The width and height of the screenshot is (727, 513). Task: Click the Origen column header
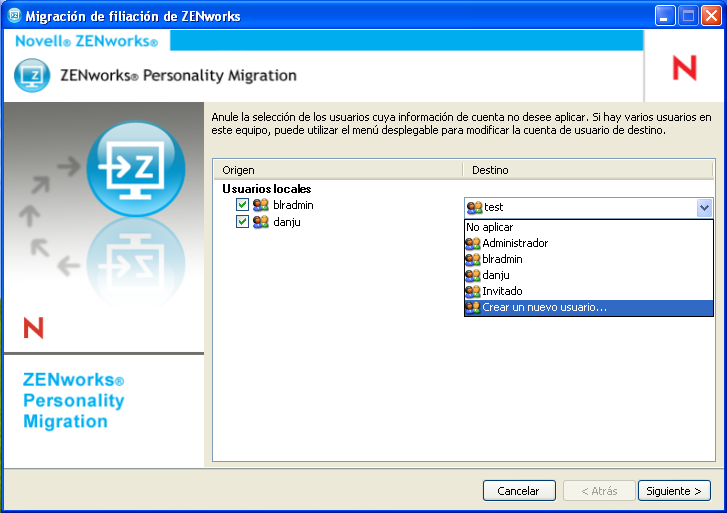tap(338, 170)
